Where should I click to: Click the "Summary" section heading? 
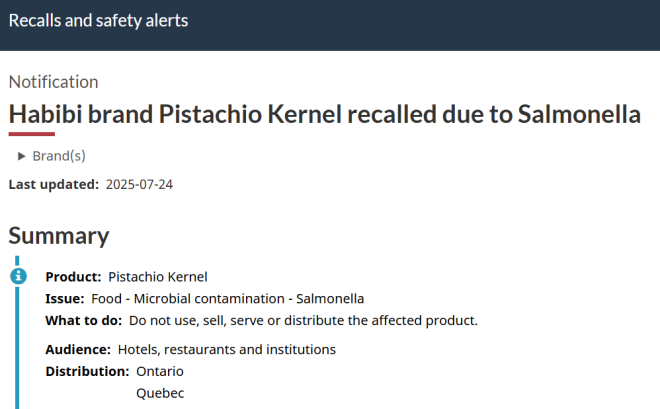click(x=59, y=236)
